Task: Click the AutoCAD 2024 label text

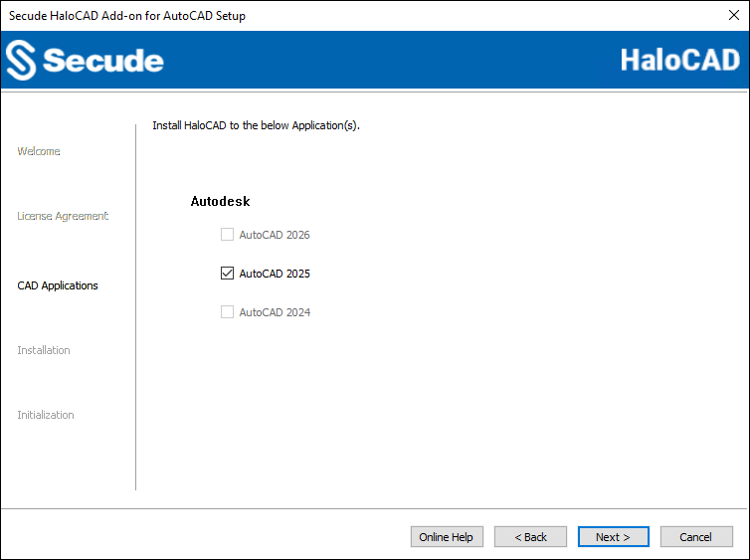Action: [x=275, y=312]
